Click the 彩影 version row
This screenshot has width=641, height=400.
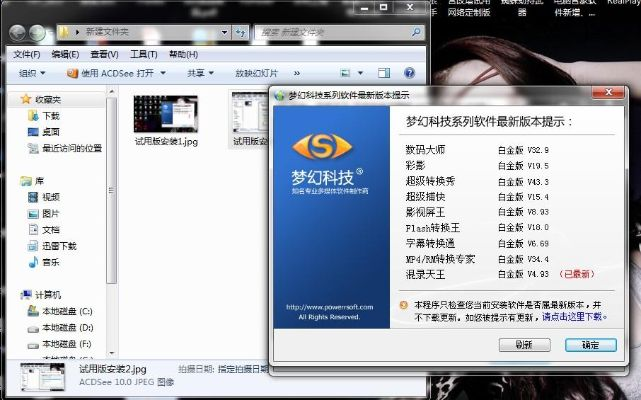477,166
